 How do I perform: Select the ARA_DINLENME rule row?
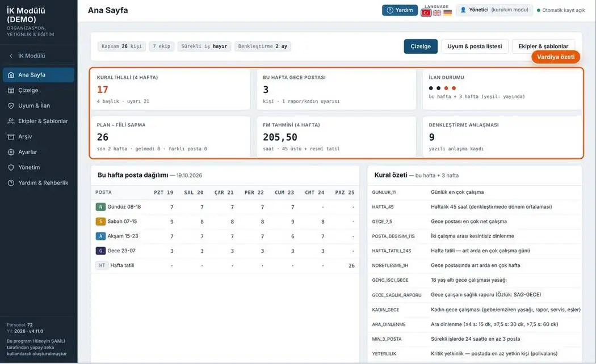click(x=475, y=324)
